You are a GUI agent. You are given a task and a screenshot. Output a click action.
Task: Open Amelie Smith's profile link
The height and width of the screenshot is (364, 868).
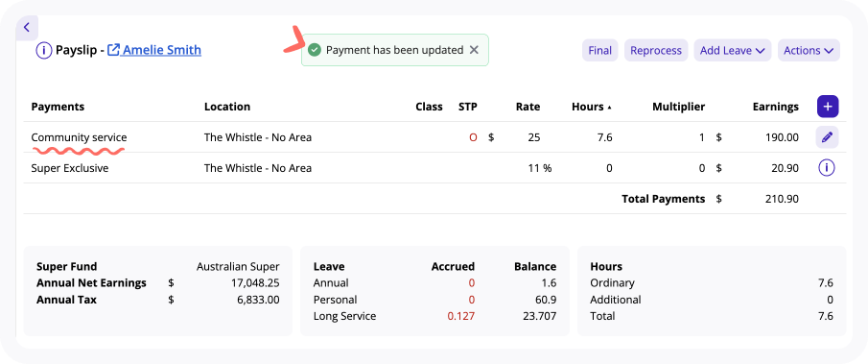pos(154,50)
